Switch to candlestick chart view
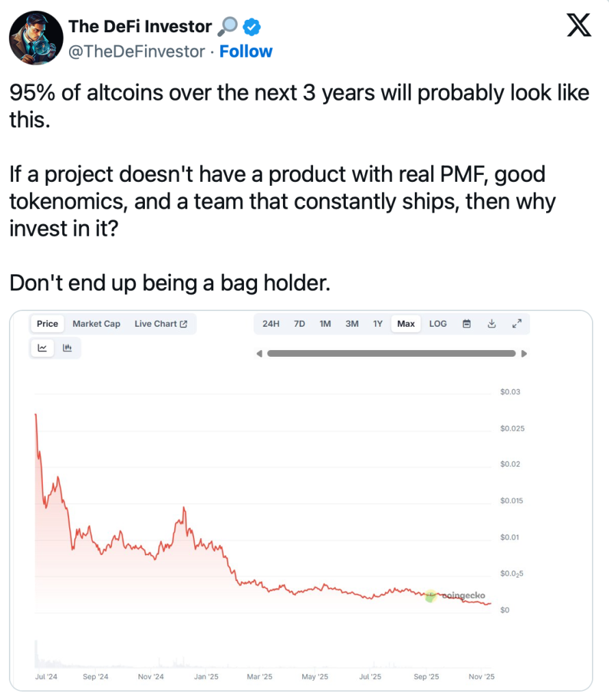 tap(67, 348)
